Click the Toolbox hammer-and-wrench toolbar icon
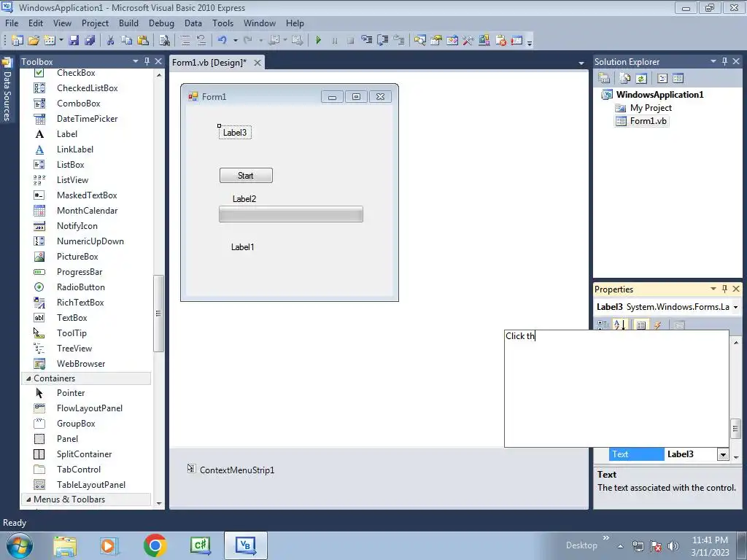 (468, 41)
